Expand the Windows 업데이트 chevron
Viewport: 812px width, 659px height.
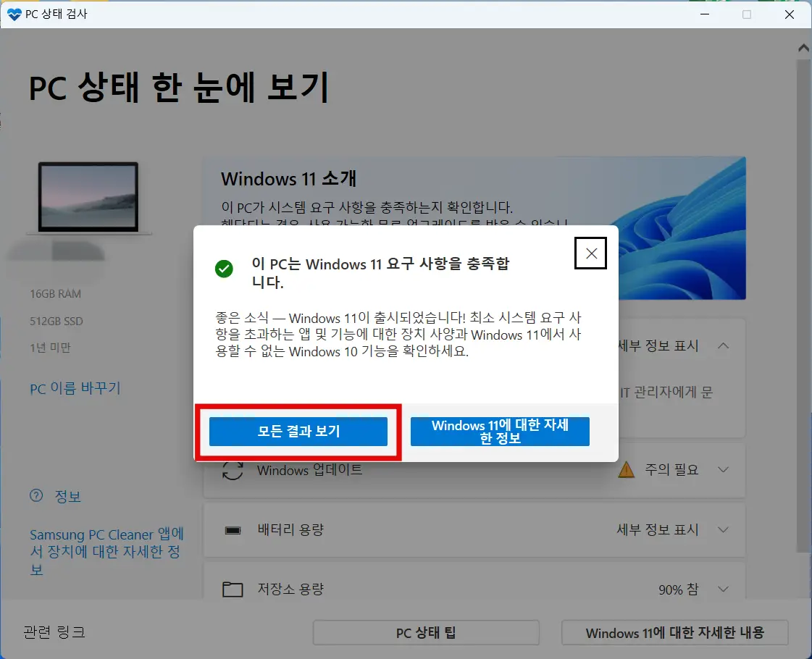click(724, 469)
